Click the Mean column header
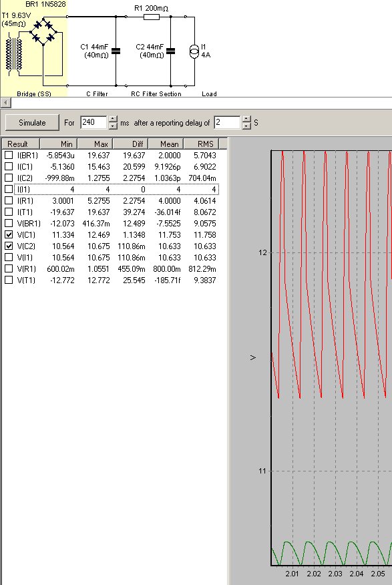This screenshot has height=585, width=392. [x=166, y=144]
